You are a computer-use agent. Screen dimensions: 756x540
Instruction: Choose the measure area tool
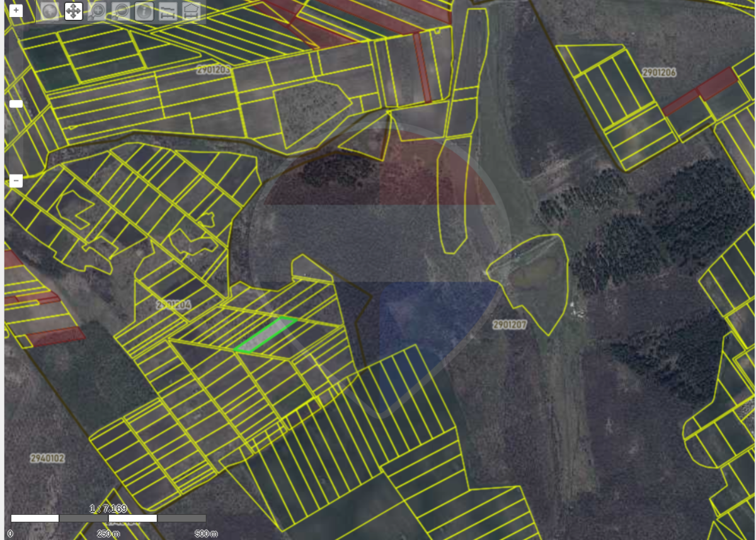pyautogui.click(x=190, y=11)
